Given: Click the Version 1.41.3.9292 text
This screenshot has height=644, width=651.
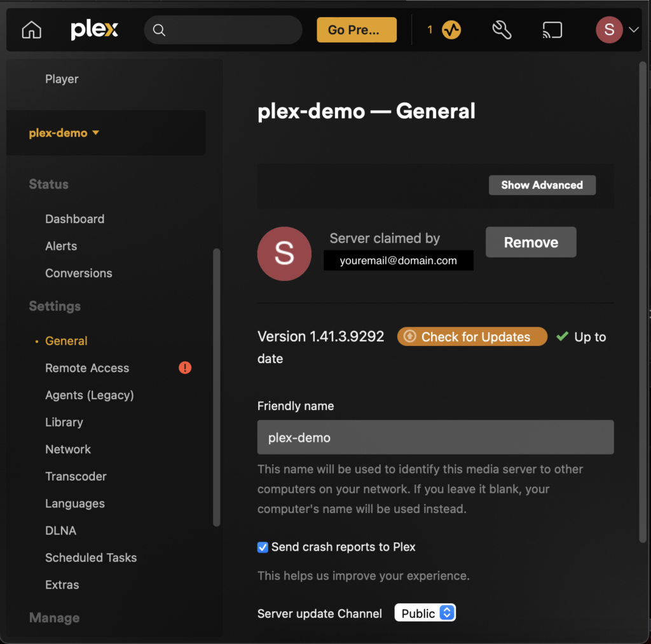Looking at the screenshot, I should tap(320, 336).
